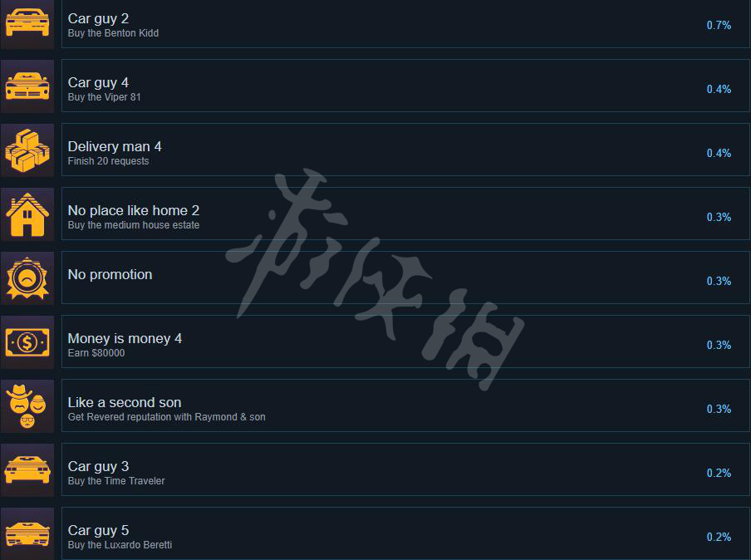751x560 pixels.
Task: Click the Car guy 3 Time Traveler icon
Action: 27,470
